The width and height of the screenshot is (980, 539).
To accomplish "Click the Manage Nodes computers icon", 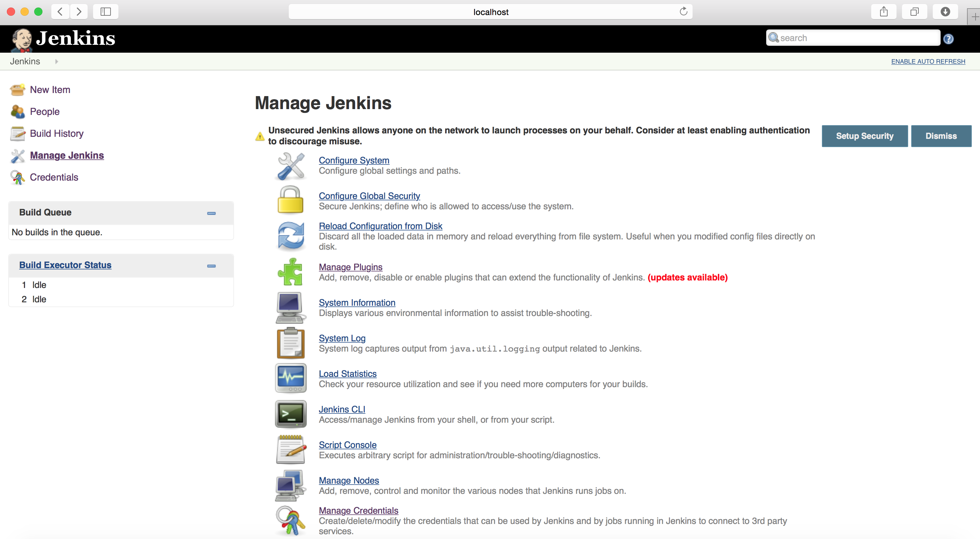I will [290, 485].
